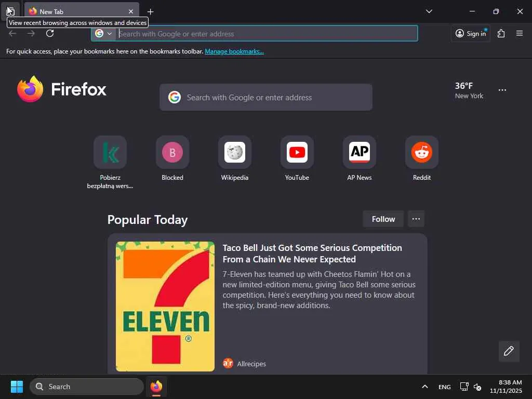Click the Windows taskbar Search box
The height and width of the screenshot is (399, 532).
[x=87, y=387]
